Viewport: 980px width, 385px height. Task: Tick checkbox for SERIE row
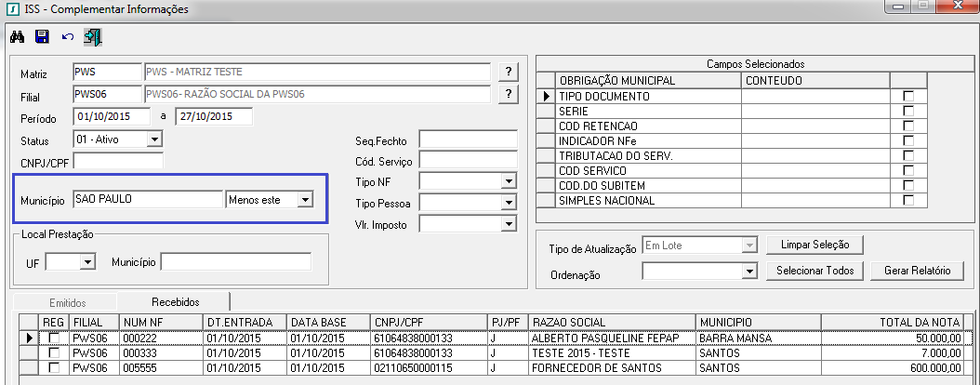[x=908, y=111]
